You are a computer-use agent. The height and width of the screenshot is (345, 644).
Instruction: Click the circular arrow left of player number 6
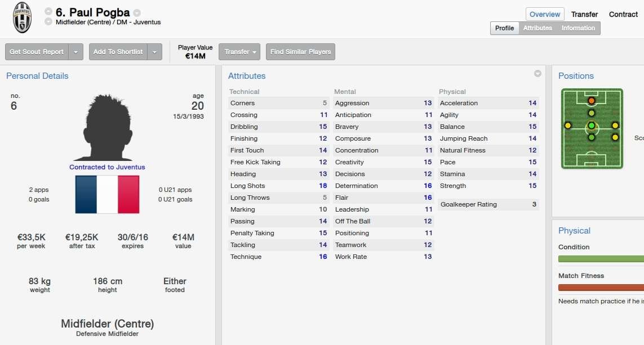48,12
